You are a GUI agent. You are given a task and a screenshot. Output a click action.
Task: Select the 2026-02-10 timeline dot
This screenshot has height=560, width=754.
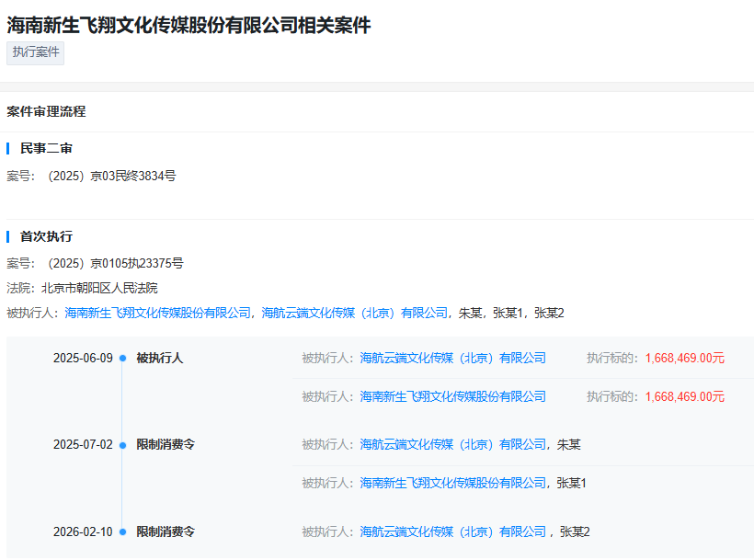(x=122, y=532)
